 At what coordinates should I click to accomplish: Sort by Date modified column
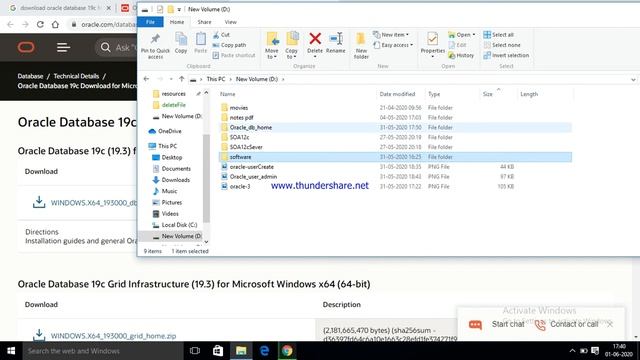click(x=397, y=94)
